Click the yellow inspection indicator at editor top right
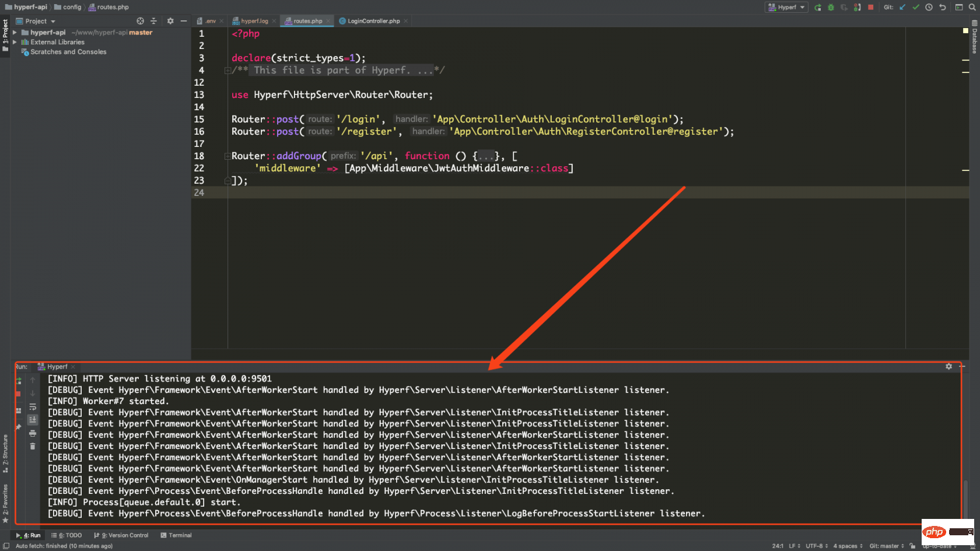Image resolution: width=980 pixels, height=551 pixels. point(965,30)
